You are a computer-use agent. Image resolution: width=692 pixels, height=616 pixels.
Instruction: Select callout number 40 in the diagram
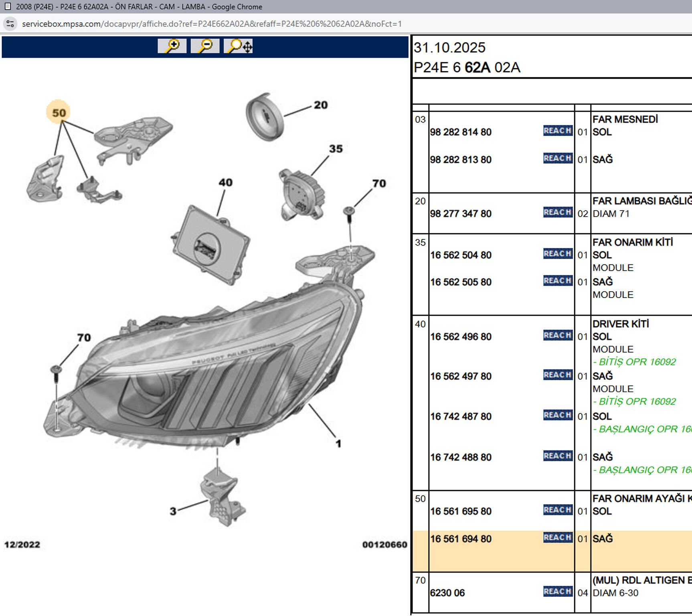point(225,182)
